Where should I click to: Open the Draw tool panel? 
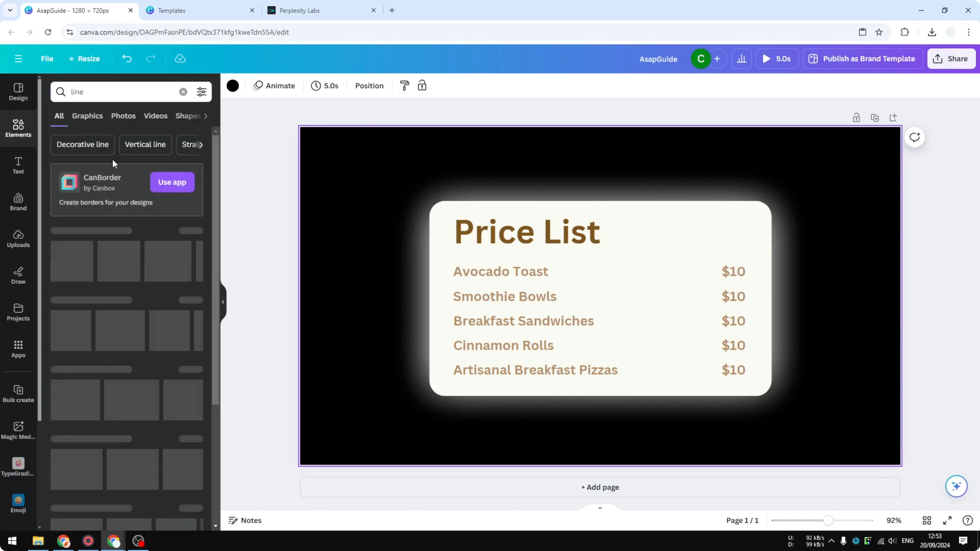[18, 276]
